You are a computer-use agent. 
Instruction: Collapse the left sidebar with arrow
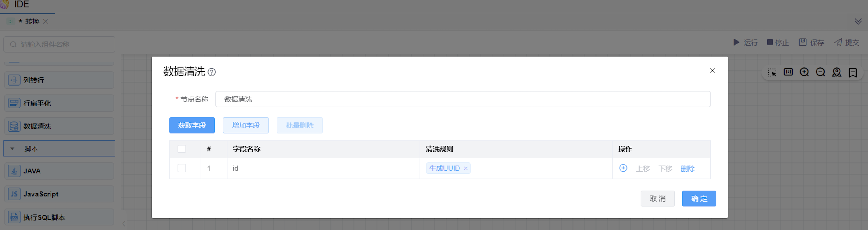click(124, 224)
